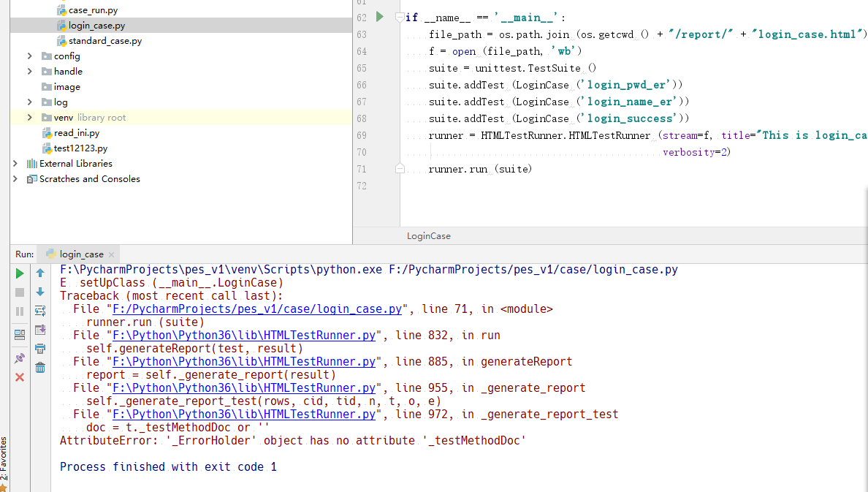Click the Scratches and Consoles icon
The height and width of the screenshot is (492, 868).
click(x=32, y=179)
